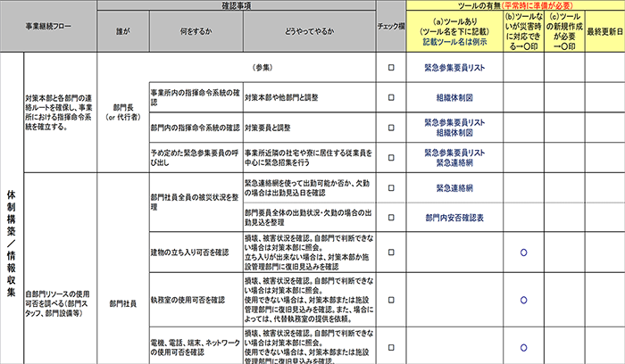Viewport: 625px width, 364px height.
Task: Select the ツールの有無 yellow header
Action: 515,5
